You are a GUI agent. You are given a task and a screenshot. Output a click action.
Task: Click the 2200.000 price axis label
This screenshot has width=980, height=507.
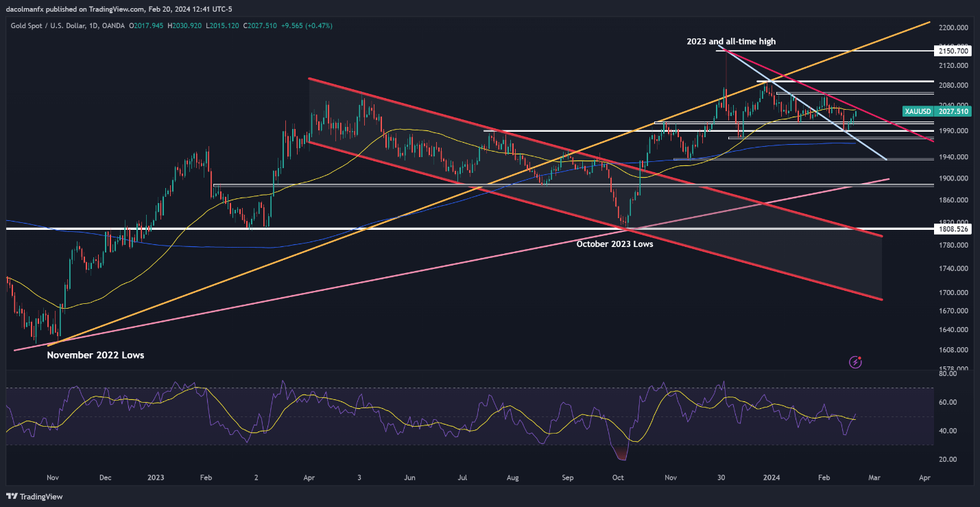pyautogui.click(x=953, y=27)
